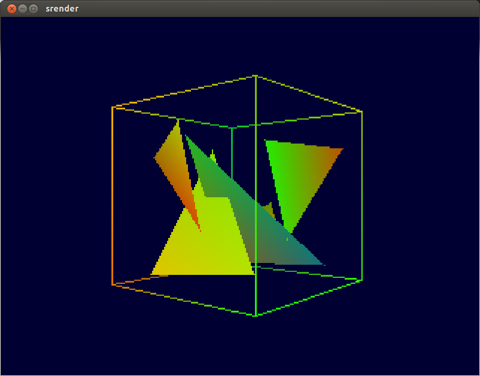This screenshot has width=480, height=376.
Task: Maximize the srender window
Action: pyautogui.click(x=33, y=9)
